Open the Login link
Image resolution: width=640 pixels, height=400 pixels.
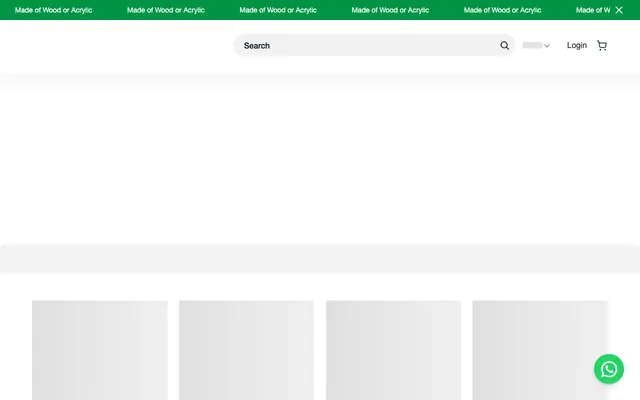point(576,45)
